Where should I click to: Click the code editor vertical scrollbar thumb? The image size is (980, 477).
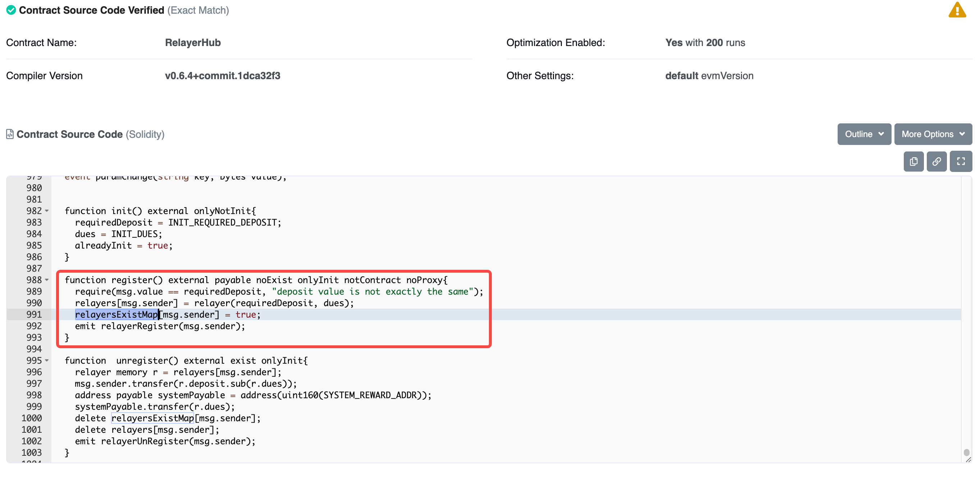pos(966,452)
